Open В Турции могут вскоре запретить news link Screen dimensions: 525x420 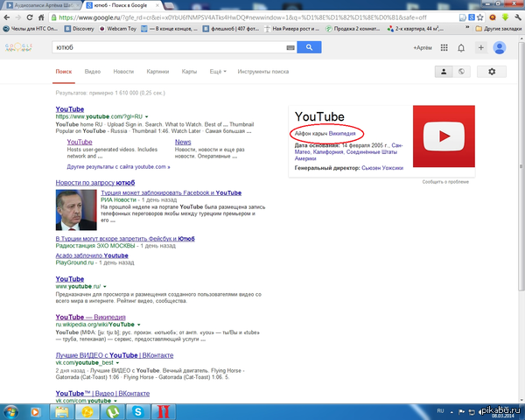point(125,239)
